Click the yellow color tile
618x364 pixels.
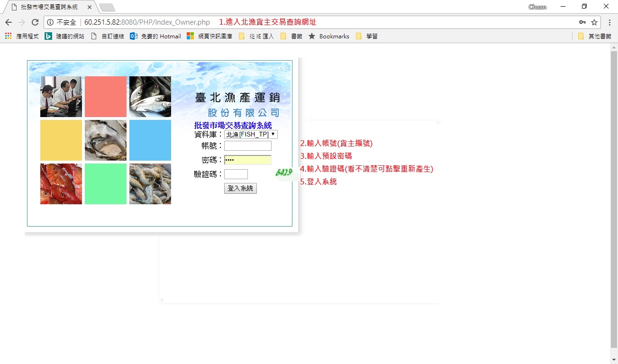[x=61, y=140]
